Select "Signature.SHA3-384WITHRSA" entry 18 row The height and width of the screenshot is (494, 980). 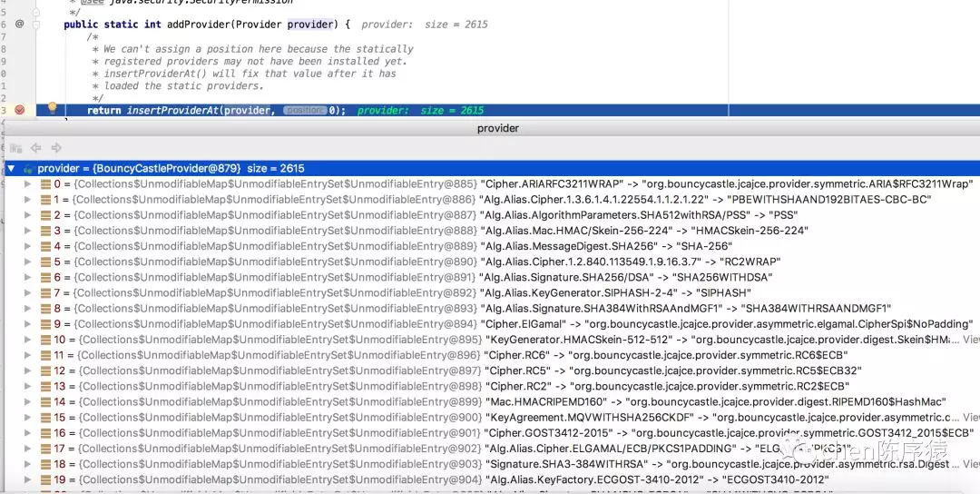click(x=491, y=464)
